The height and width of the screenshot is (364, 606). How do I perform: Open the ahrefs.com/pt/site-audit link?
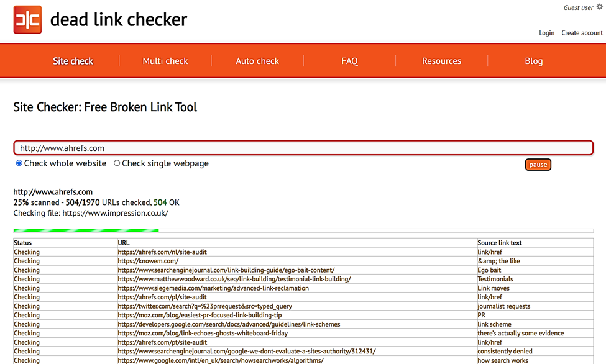(162, 342)
